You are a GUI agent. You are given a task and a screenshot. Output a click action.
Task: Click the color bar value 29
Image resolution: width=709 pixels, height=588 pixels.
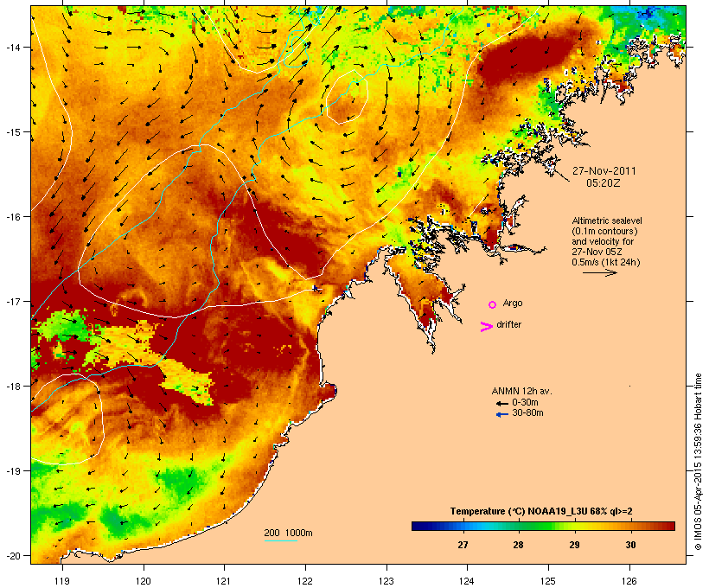point(574,545)
